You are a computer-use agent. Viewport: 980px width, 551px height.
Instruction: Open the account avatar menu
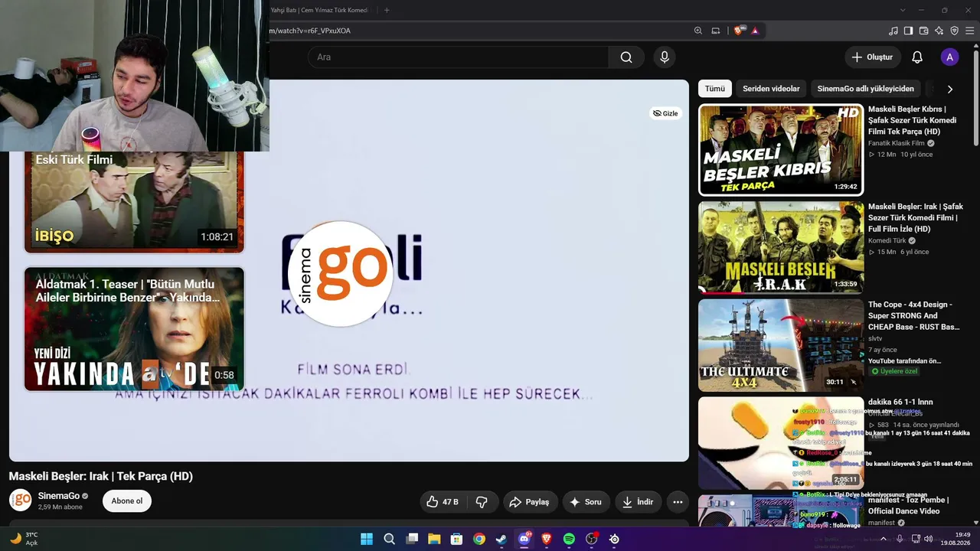[949, 57]
